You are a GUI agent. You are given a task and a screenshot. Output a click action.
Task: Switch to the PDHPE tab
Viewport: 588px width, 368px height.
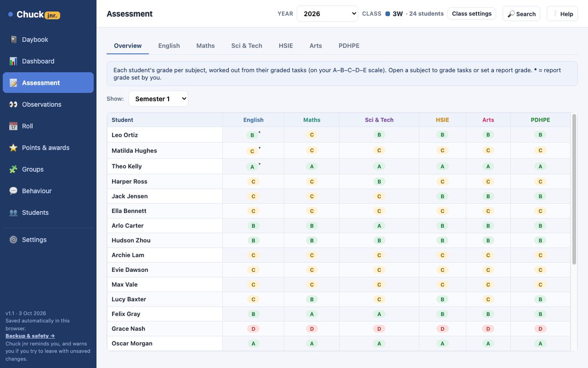[349, 46]
